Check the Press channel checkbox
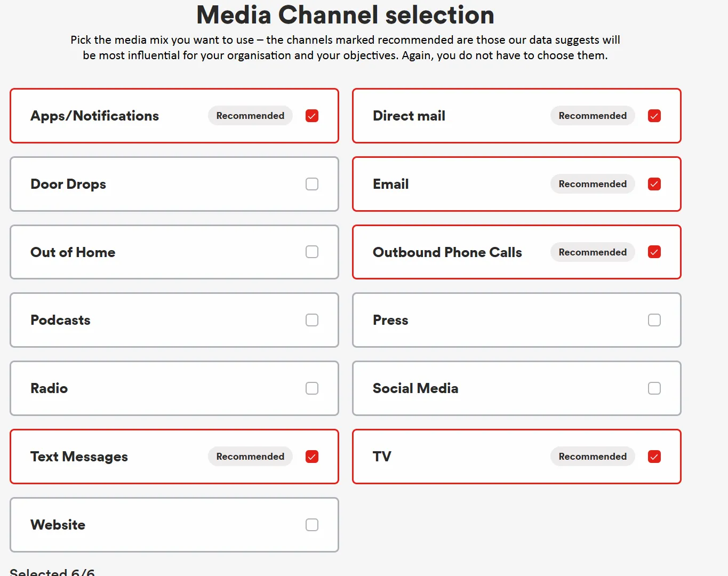Screen dimensions: 728x576 pos(654,320)
